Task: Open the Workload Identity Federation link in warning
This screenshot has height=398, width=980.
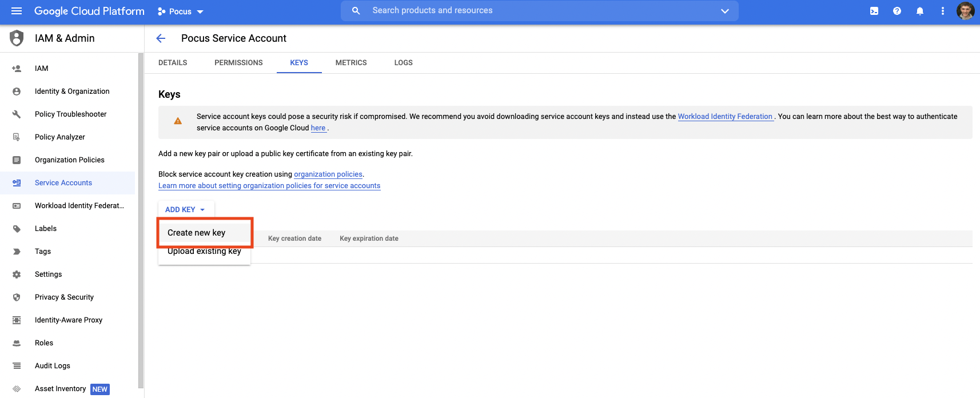Action: 725,117
